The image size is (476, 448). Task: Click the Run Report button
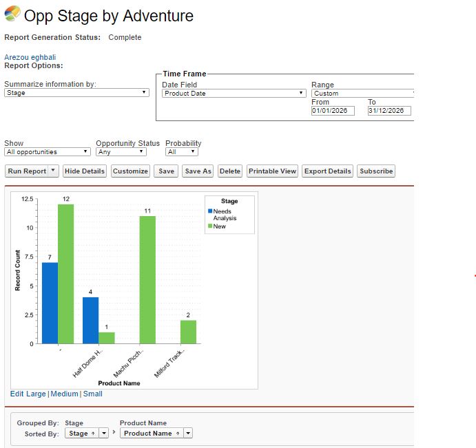pyautogui.click(x=27, y=171)
